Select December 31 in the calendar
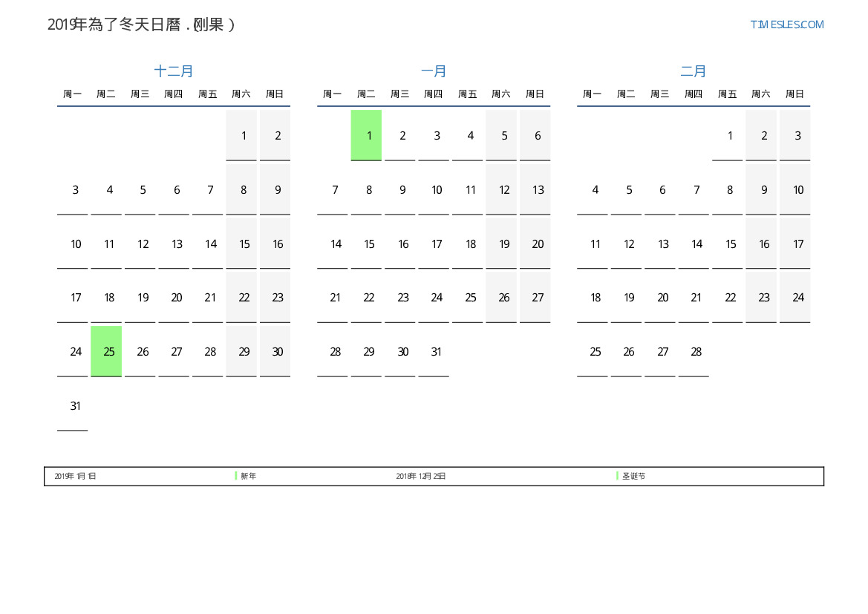 coord(75,406)
